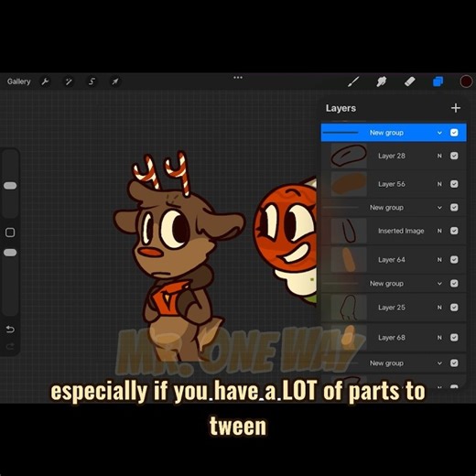Activate the Transform arrow tool
Screen dimensions: 476x476
(115, 81)
